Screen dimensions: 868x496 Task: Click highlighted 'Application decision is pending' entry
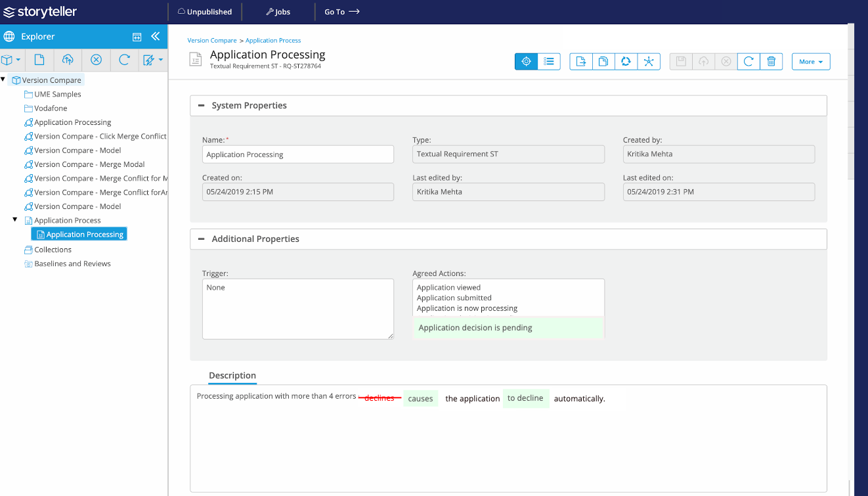pyautogui.click(x=508, y=327)
